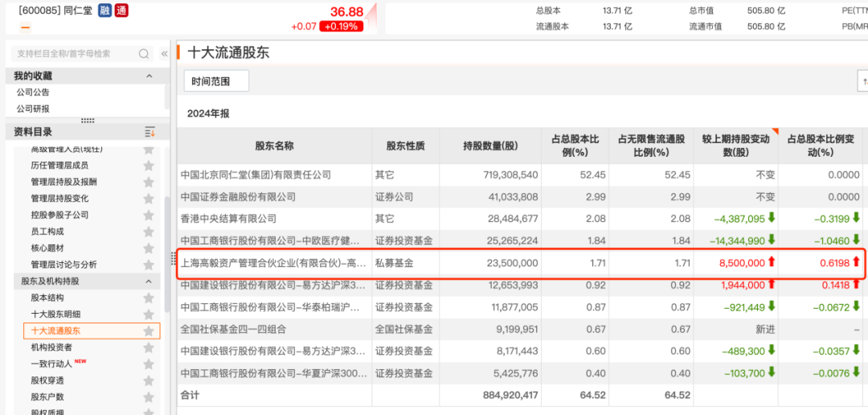Click the sort icon beside 资料目录
The image size is (868, 415).
pyautogui.click(x=149, y=132)
